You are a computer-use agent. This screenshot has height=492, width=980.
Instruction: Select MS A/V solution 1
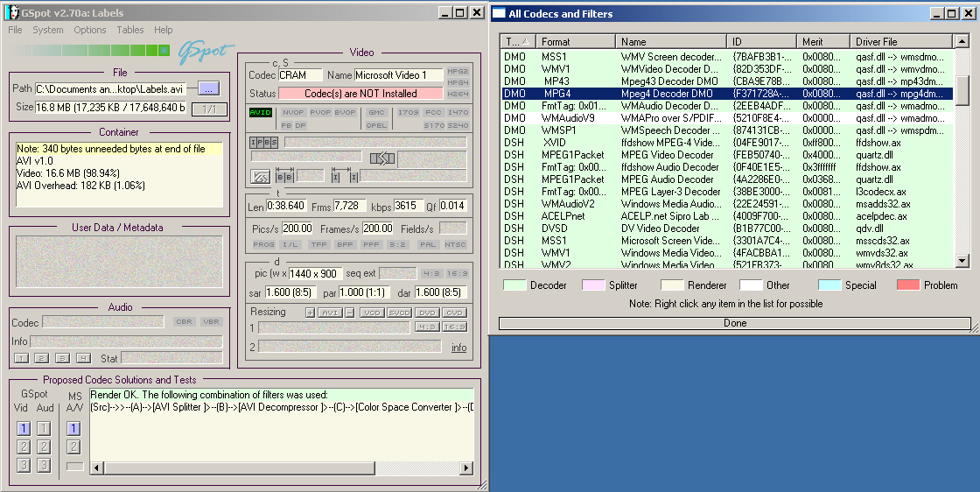tap(74, 429)
